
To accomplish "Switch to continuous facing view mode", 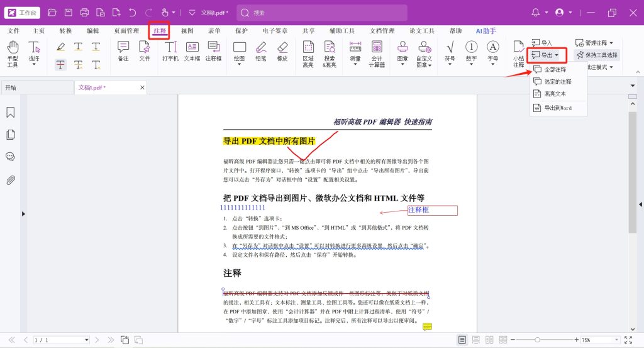I will coord(502,340).
